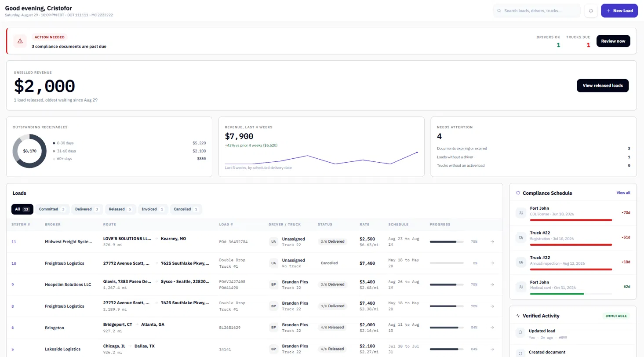The width and height of the screenshot is (644, 357).
Task: Click Loads without a driver row
Action: coord(534,157)
